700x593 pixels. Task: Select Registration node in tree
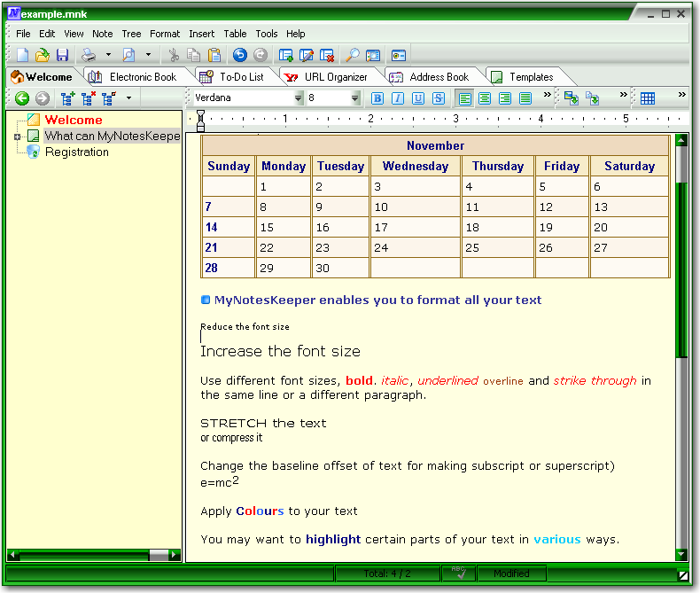(77, 152)
